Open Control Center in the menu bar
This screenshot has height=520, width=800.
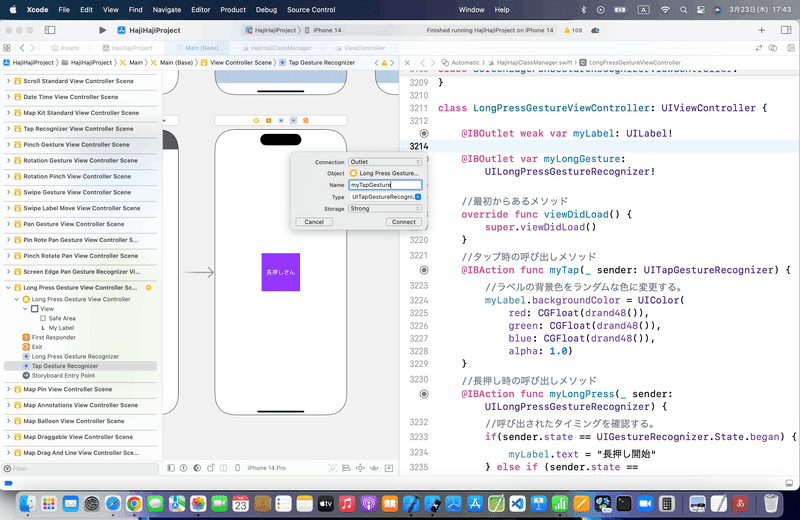(701, 10)
